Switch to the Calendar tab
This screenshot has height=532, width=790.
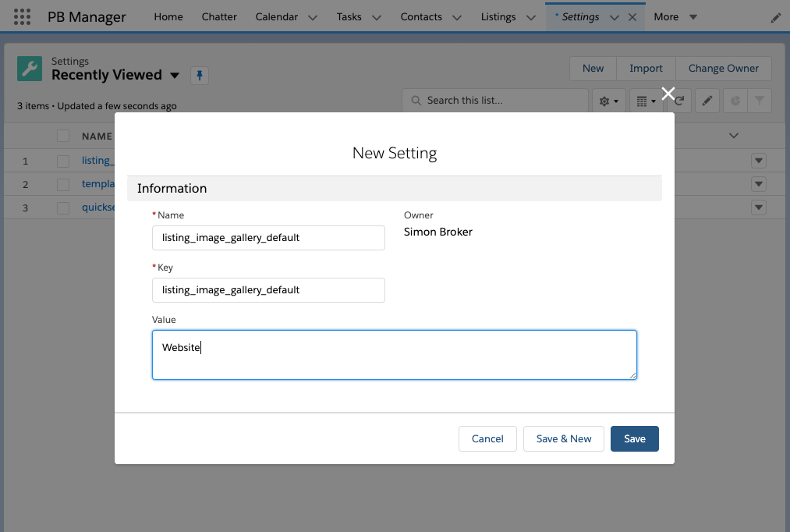tap(277, 17)
